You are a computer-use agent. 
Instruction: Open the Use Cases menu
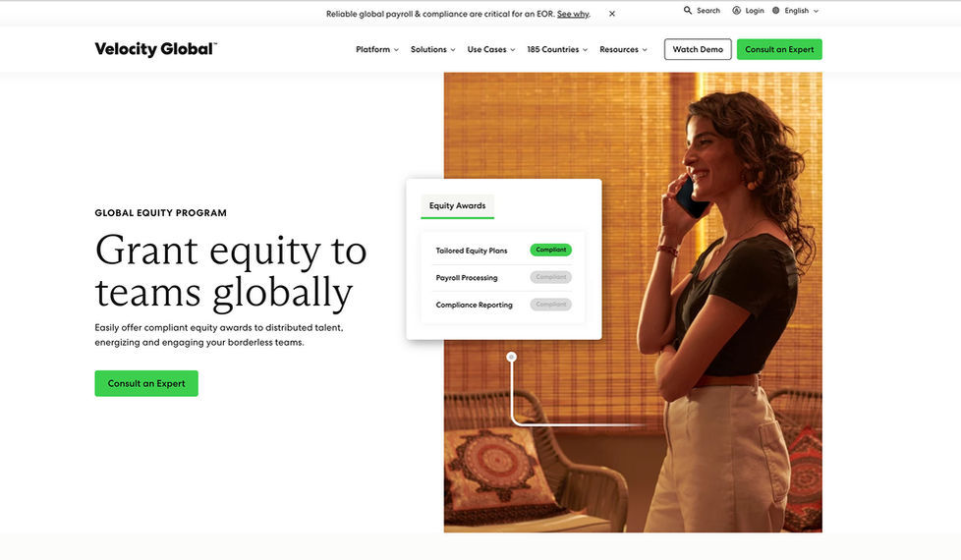[491, 50]
